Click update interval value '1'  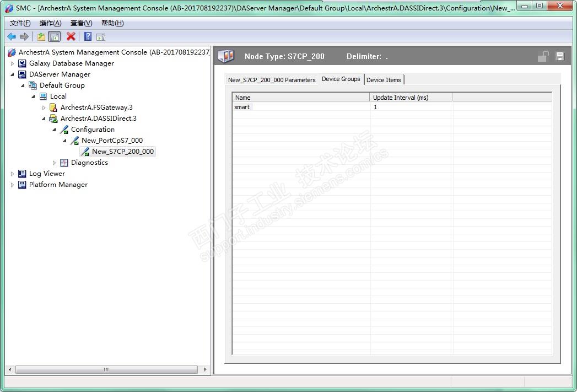[375, 107]
